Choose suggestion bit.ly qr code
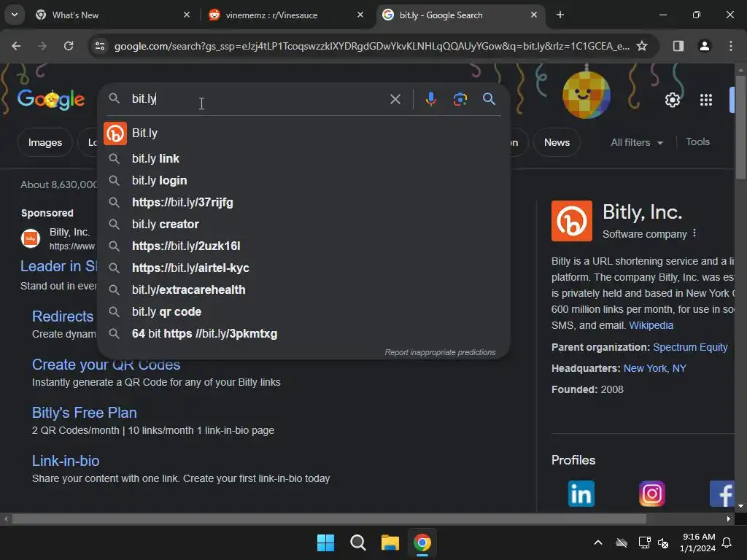Screen dimensions: 747x560 click(x=303, y=312)
